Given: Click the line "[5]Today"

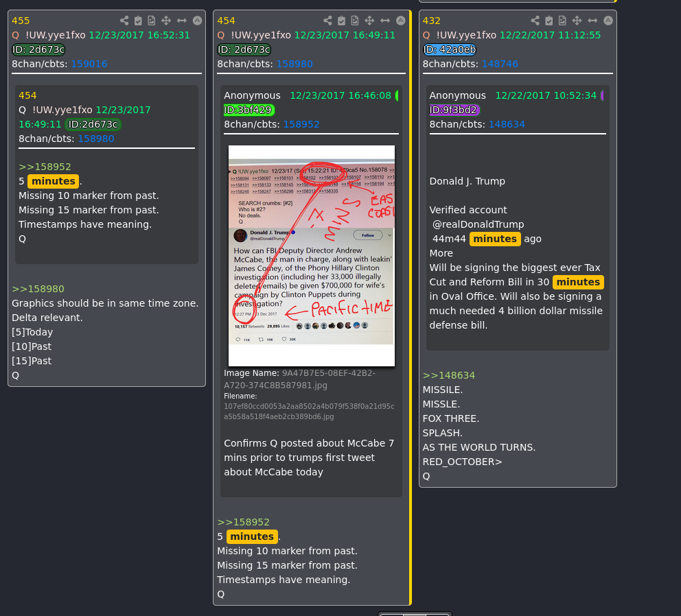Looking at the screenshot, I should pyautogui.click(x=32, y=332).
